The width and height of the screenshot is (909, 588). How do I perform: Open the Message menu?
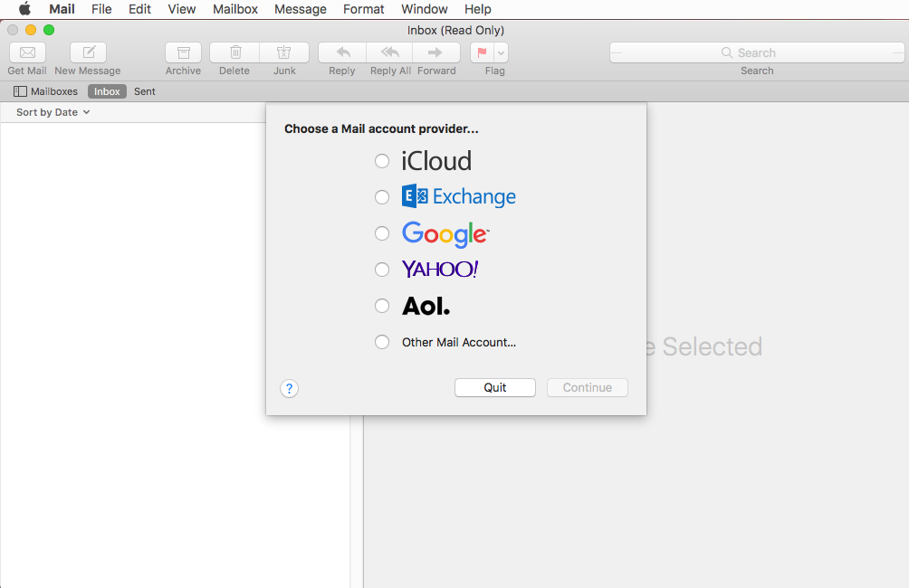pyautogui.click(x=301, y=9)
